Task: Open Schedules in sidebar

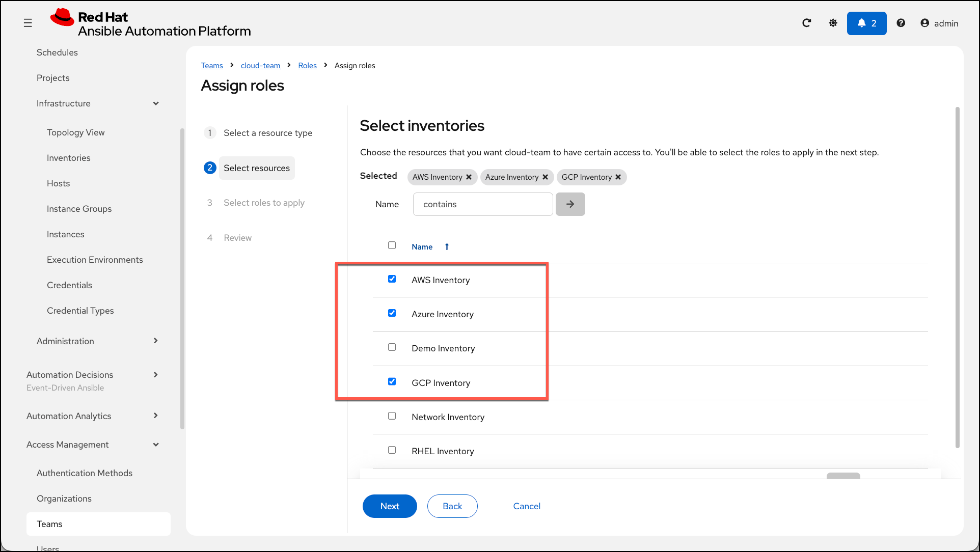Action: coord(57,52)
